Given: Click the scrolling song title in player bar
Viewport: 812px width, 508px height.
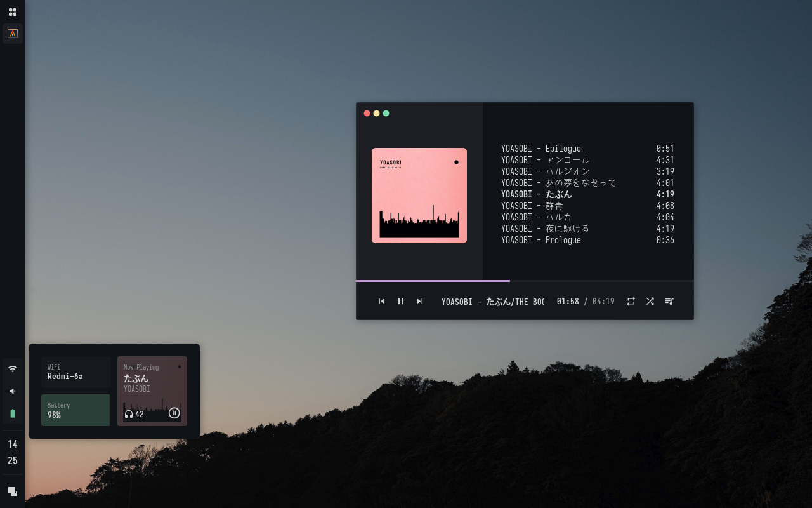Looking at the screenshot, I should (x=493, y=302).
